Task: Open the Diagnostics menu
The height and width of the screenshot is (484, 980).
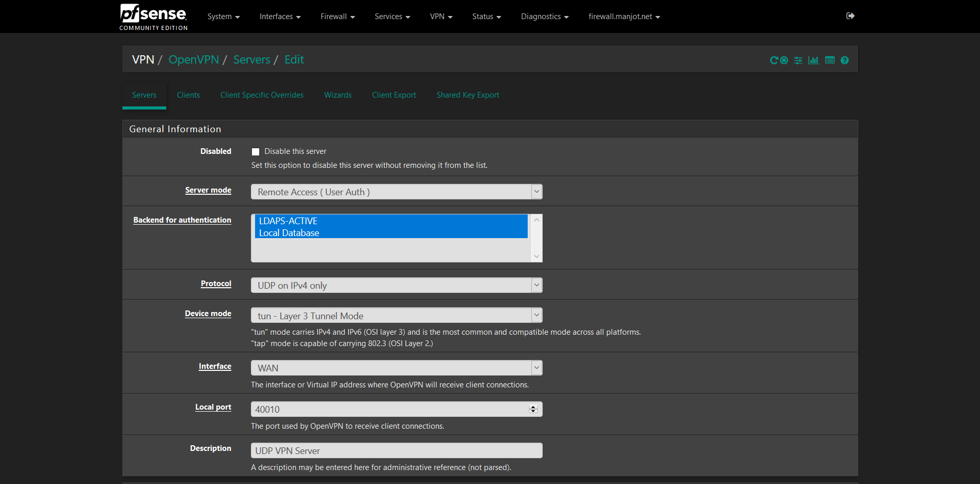Action: pos(545,17)
